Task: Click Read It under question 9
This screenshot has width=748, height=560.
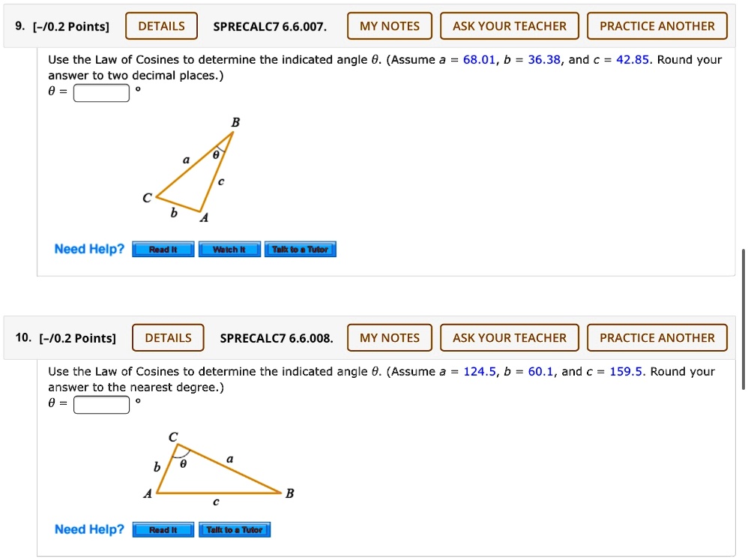Action: point(163,249)
